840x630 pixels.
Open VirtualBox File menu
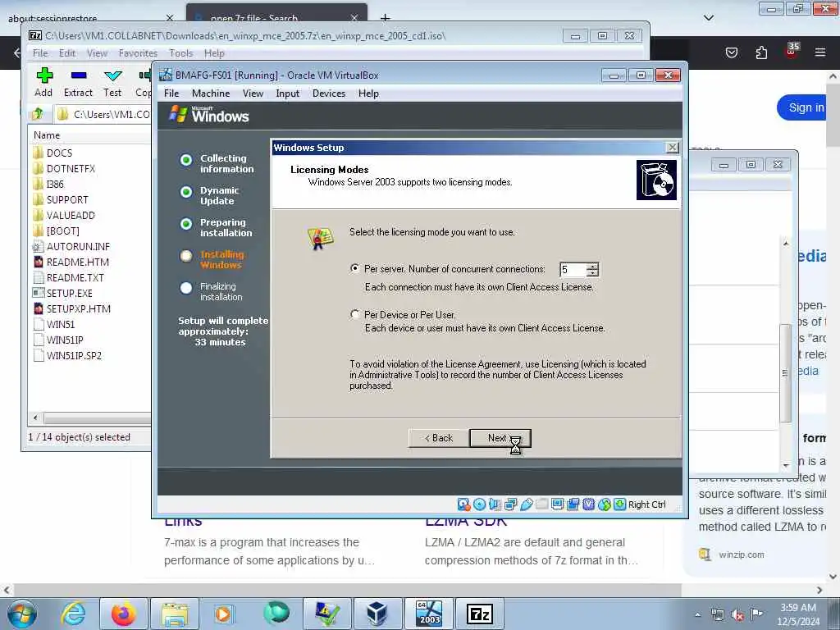click(x=171, y=94)
